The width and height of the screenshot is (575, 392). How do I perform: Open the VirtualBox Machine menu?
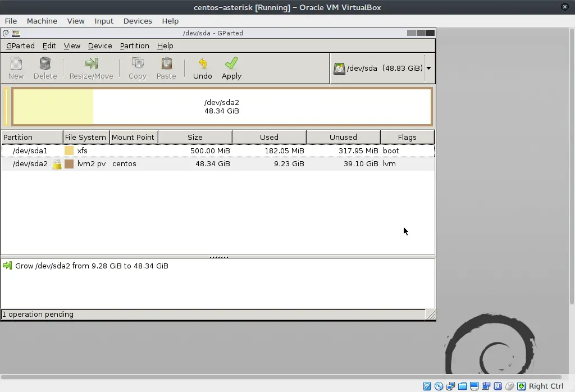[x=42, y=21]
